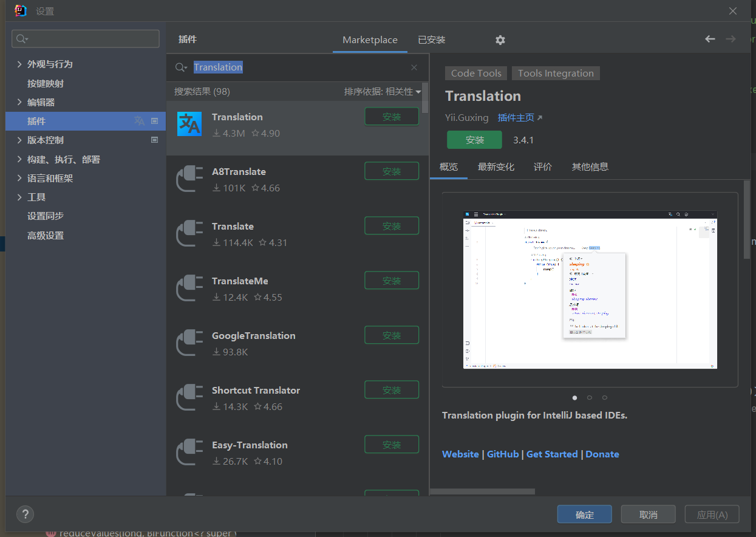The width and height of the screenshot is (756, 537).
Task: Click the project-level icon in 插件 row
Action: point(154,121)
